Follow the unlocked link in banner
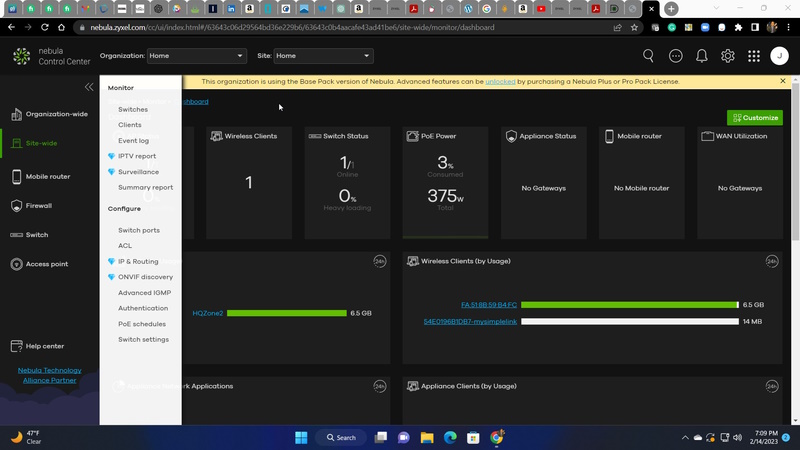 500,82
